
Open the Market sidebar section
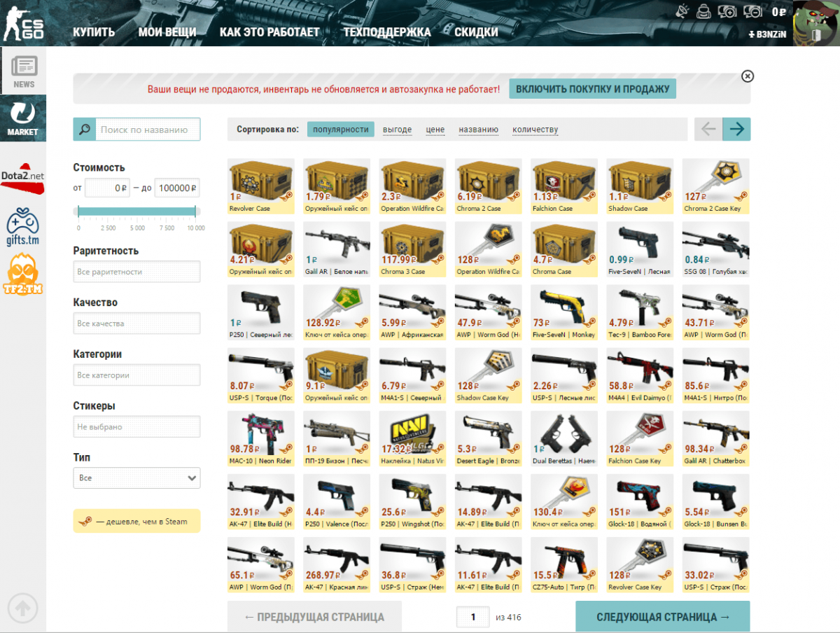click(23, 118)
